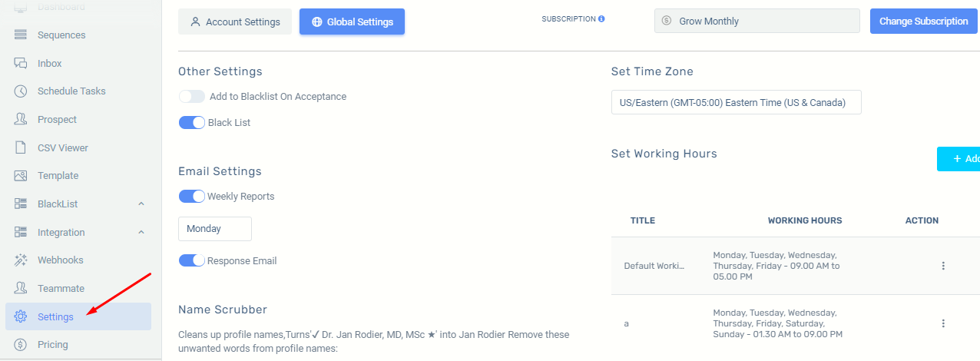Screen dimensions: 980x361
Task: Click the Subscription info icon
Action: click(601, 18)
